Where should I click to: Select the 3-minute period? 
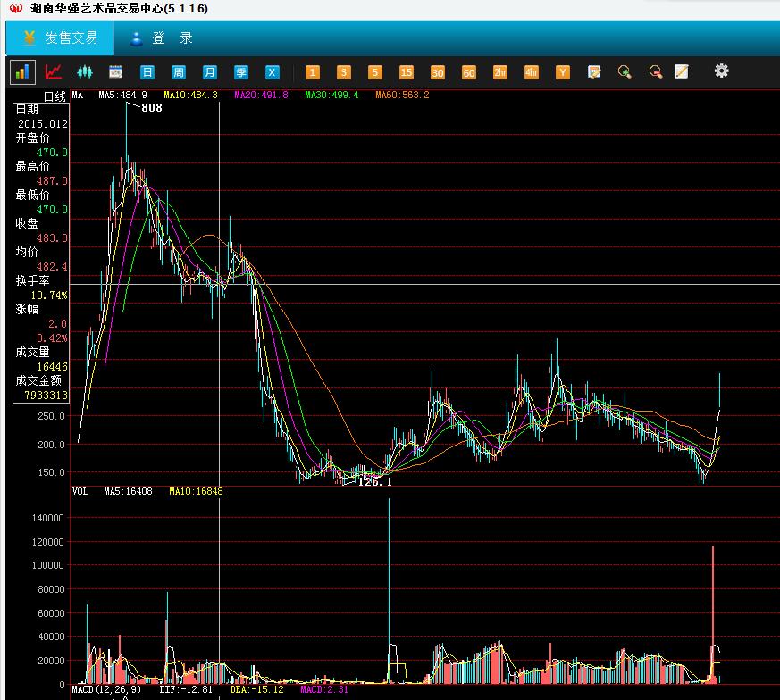pyautogui.click(x=344, y=72)
